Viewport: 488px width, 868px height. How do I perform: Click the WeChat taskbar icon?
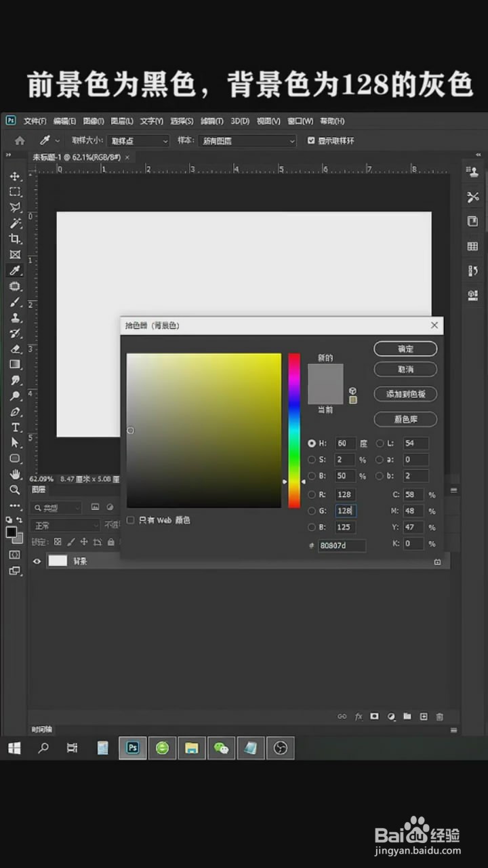click(x=221, y=748)
